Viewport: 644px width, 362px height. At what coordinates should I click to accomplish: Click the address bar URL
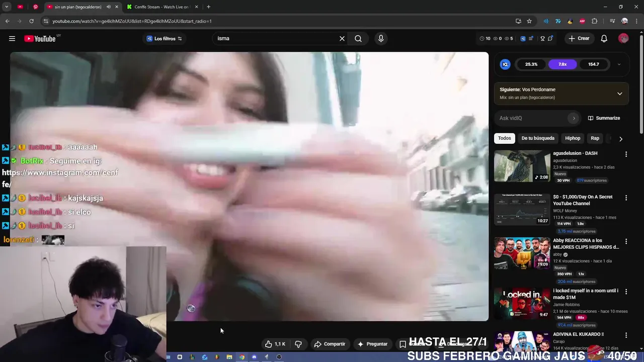132,21
